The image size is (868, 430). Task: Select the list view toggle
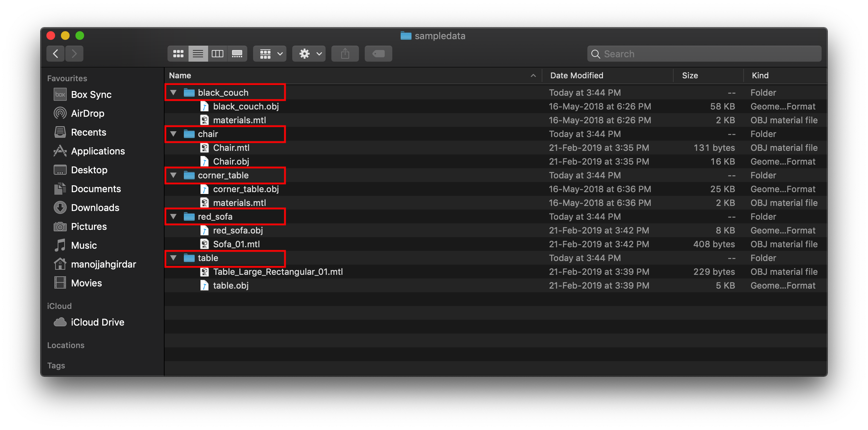point(198,54)
